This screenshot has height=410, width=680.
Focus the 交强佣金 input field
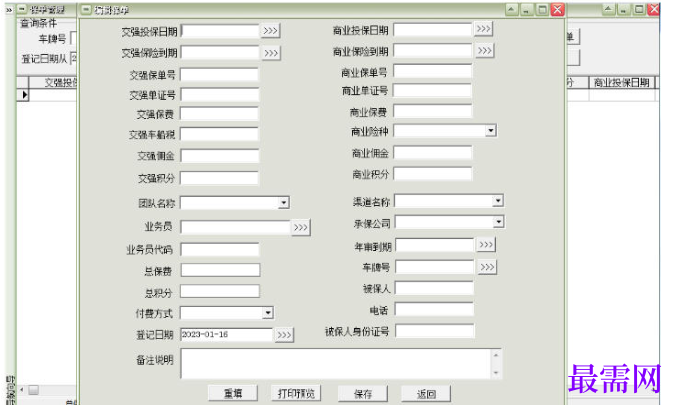[219, 156]
